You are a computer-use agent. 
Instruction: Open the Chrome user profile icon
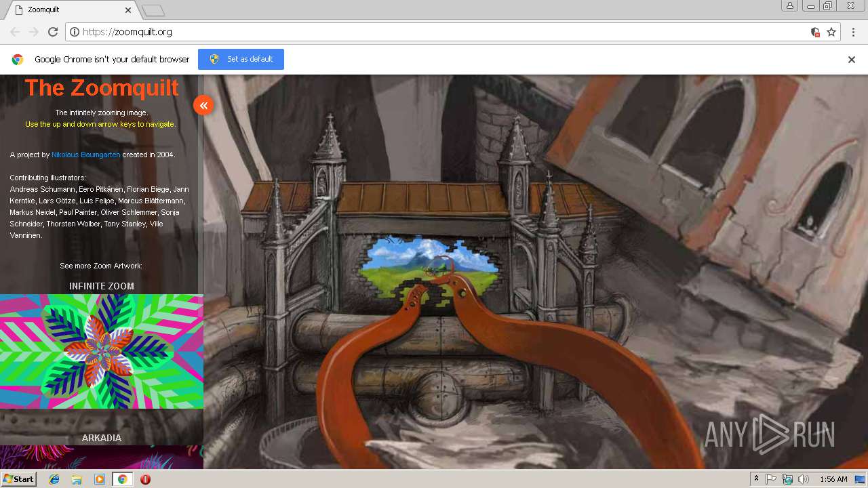coord(790,5)
